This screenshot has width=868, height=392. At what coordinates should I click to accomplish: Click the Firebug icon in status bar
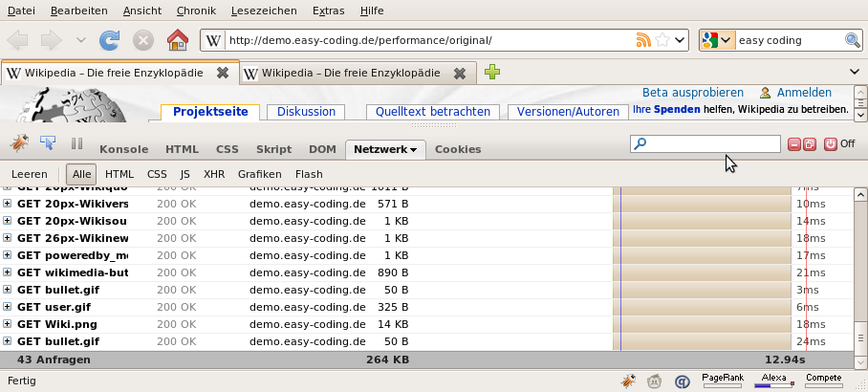[x=629, y=381]
